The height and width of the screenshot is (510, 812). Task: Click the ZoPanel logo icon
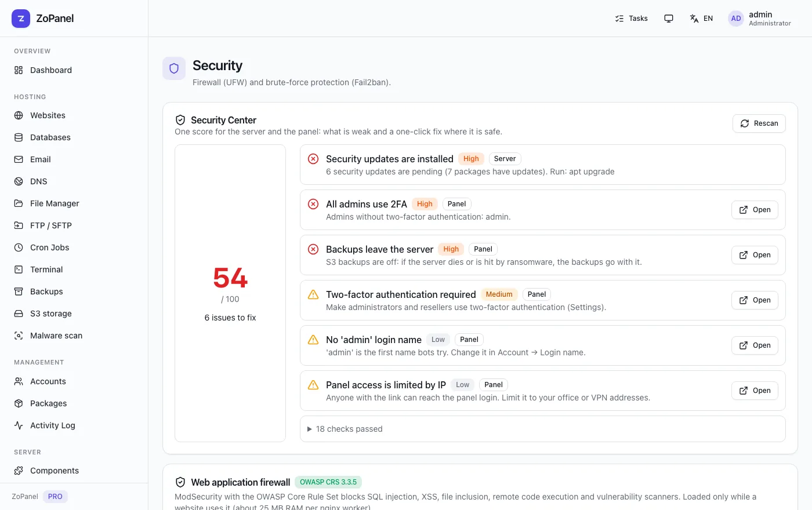tap(21, 19)
